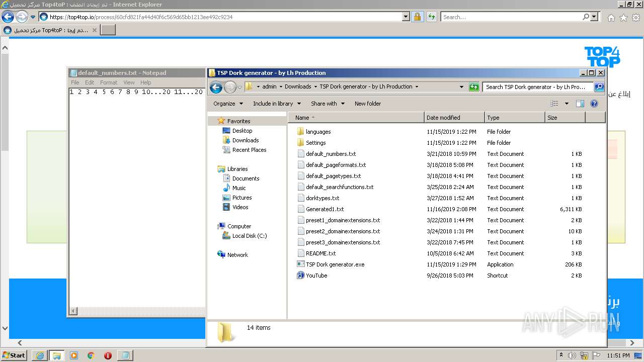Click Internet Explorer back button
This screenshot has width=644, height=362.
[x=8, y=17]
